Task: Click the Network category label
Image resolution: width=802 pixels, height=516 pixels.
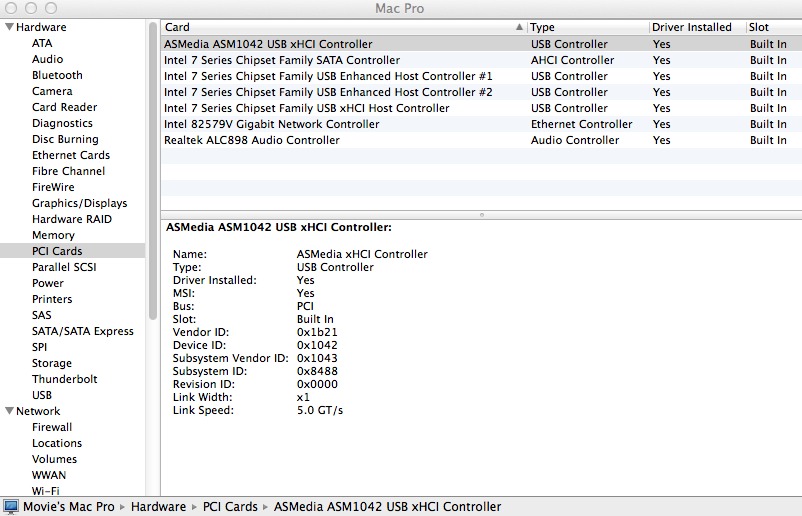Action: [x=38, y=411]
